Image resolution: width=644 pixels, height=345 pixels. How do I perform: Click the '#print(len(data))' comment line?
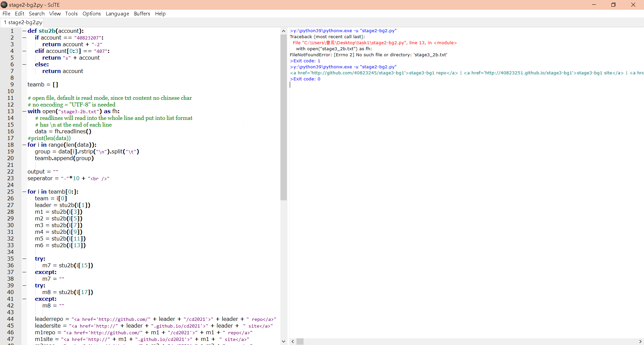click(49, 138)
